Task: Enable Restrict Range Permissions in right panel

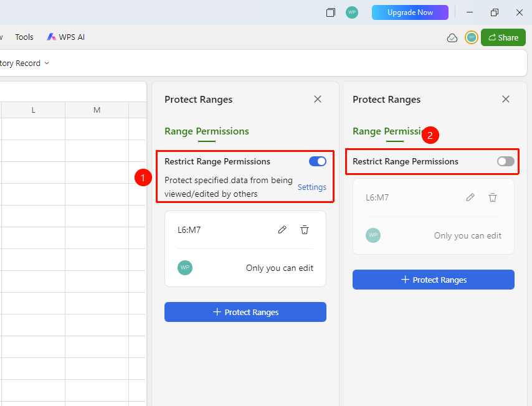Action: click(x=506, y=161)
